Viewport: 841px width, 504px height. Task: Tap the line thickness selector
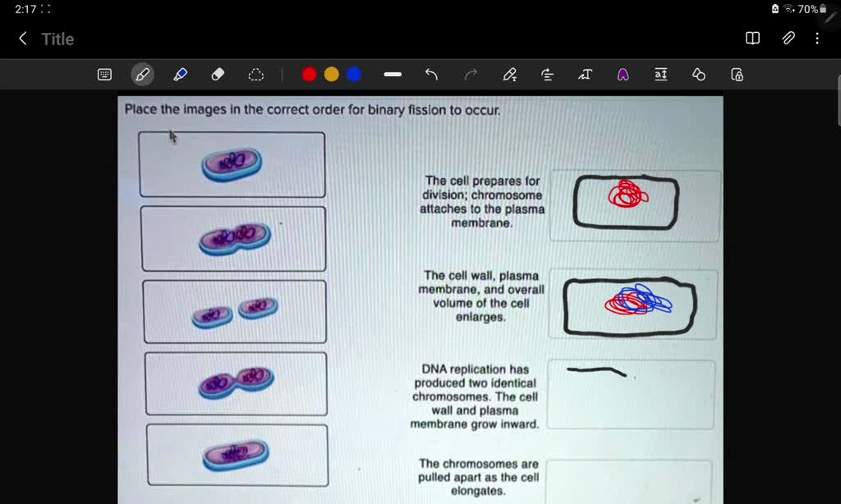pyautogui.click(x=392, y=74)
